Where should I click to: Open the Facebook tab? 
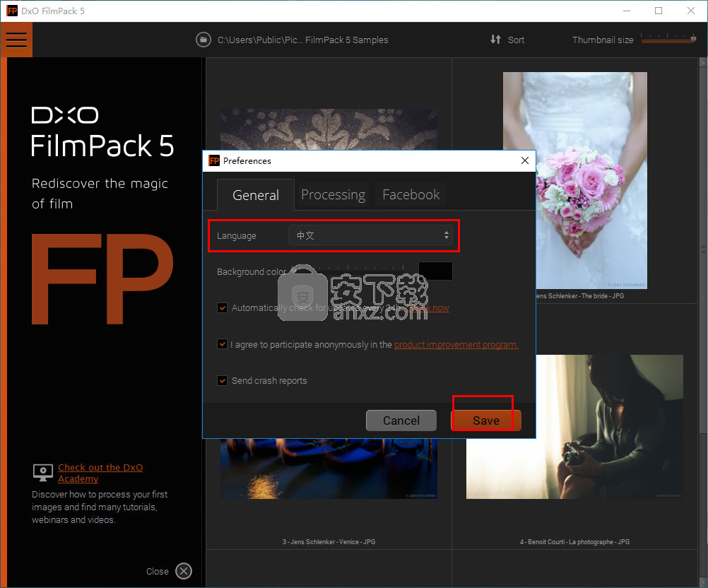(411, 194)
